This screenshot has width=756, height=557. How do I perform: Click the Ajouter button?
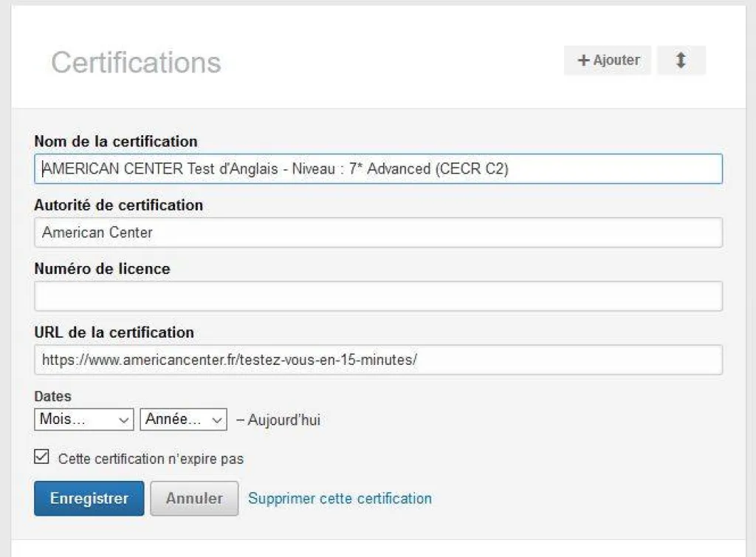[607, 61]
